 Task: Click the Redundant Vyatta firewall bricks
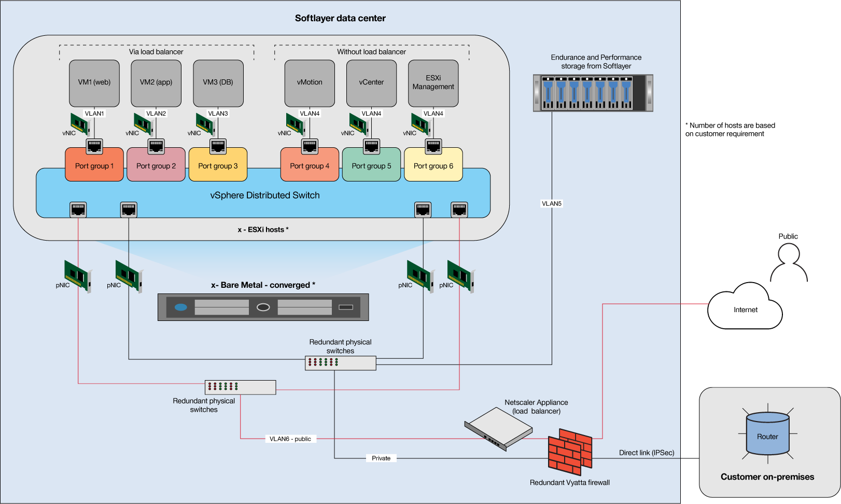coord(570,452)
